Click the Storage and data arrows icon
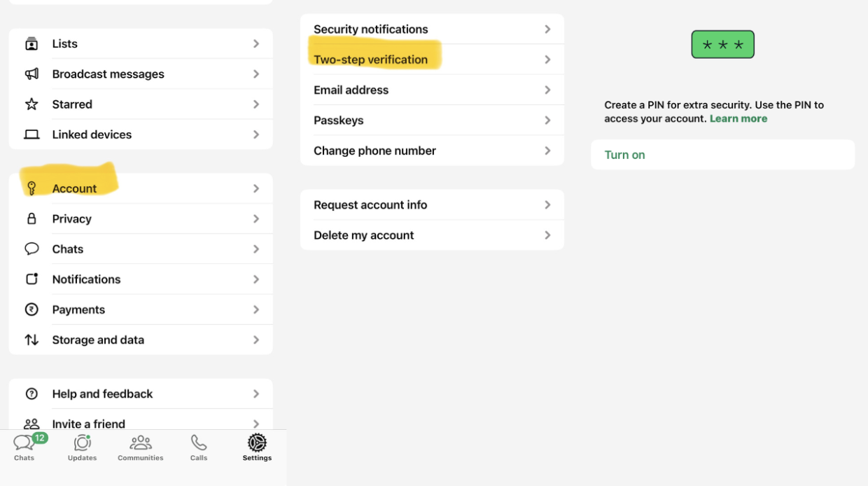The height and width of the screenshot is (486, 868). (31, 340)
